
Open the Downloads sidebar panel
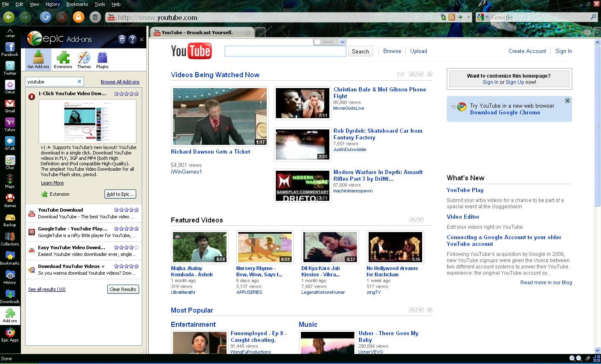[10, 296]
